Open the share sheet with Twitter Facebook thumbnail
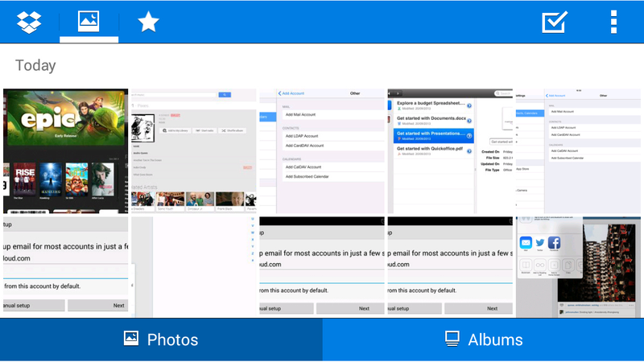The height and width of the screenshot is (362, 644). tap(578, 267)
